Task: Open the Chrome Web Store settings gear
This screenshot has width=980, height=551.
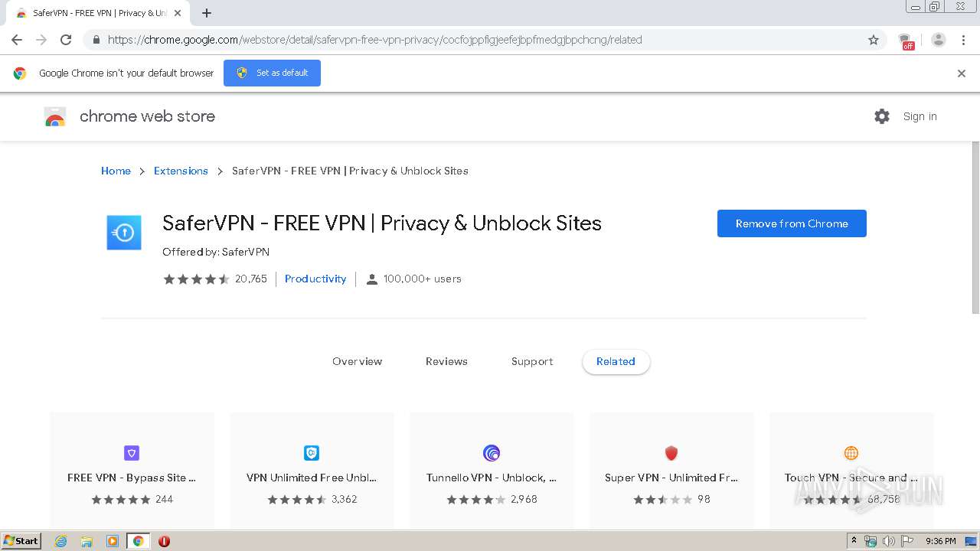Action: tap(882, 116)
